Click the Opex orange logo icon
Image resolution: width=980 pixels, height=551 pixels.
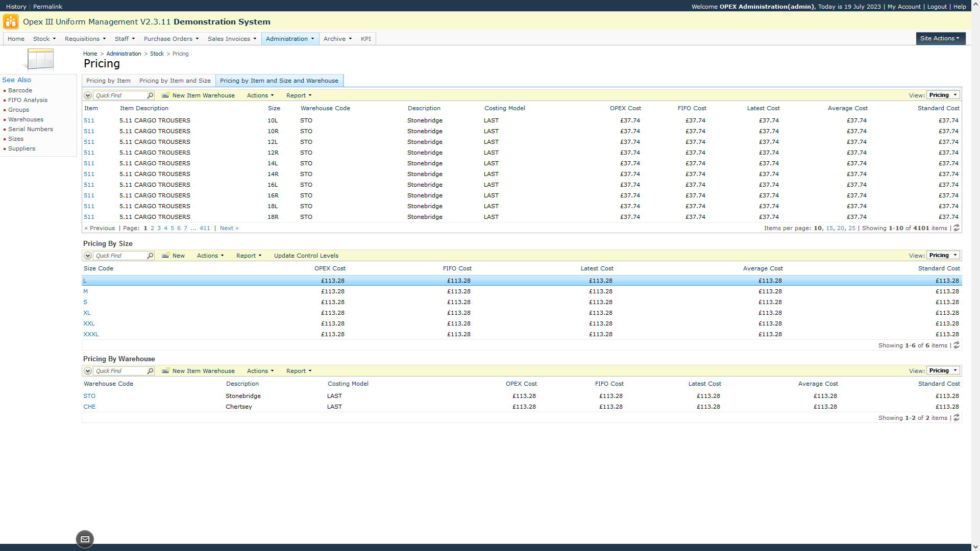[x=11, y=22]
